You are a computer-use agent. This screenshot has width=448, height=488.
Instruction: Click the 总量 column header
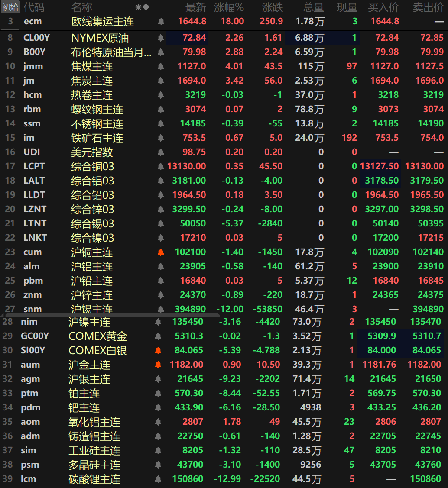coord(313,7)
